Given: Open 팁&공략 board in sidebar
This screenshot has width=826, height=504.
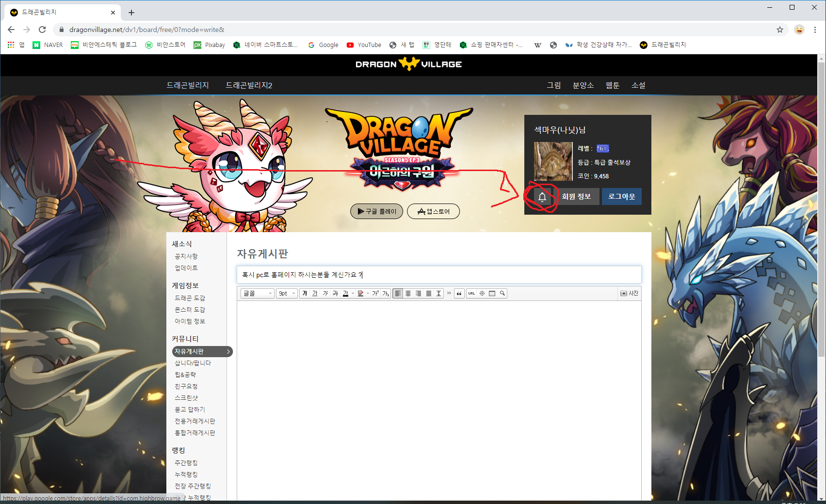Looking at the screenshot, I should pyautogui.click(x=185, y=375).
